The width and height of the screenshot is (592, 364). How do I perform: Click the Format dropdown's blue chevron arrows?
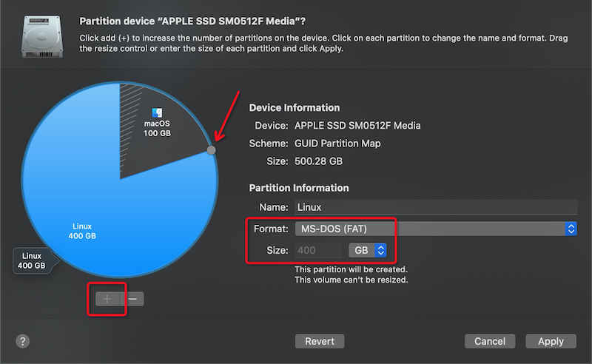point(571,229)
